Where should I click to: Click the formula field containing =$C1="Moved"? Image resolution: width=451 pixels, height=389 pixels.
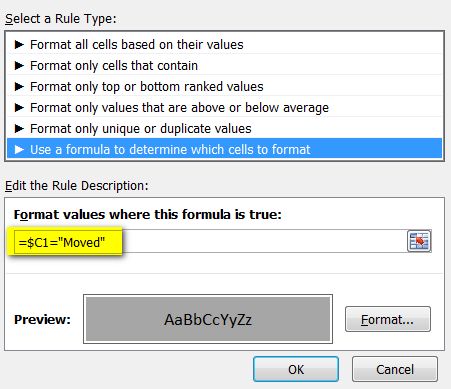click(x=211, y=241)
